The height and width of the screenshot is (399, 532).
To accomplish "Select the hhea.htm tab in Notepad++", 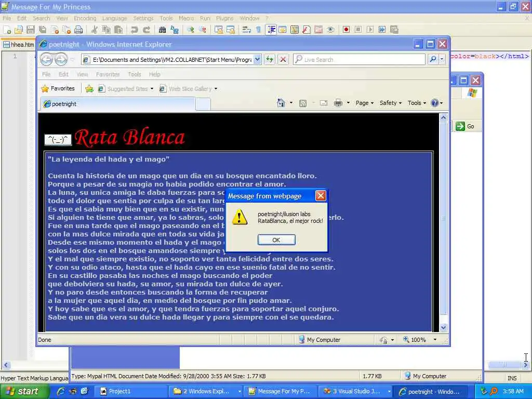I will click(x=18, y=45).
